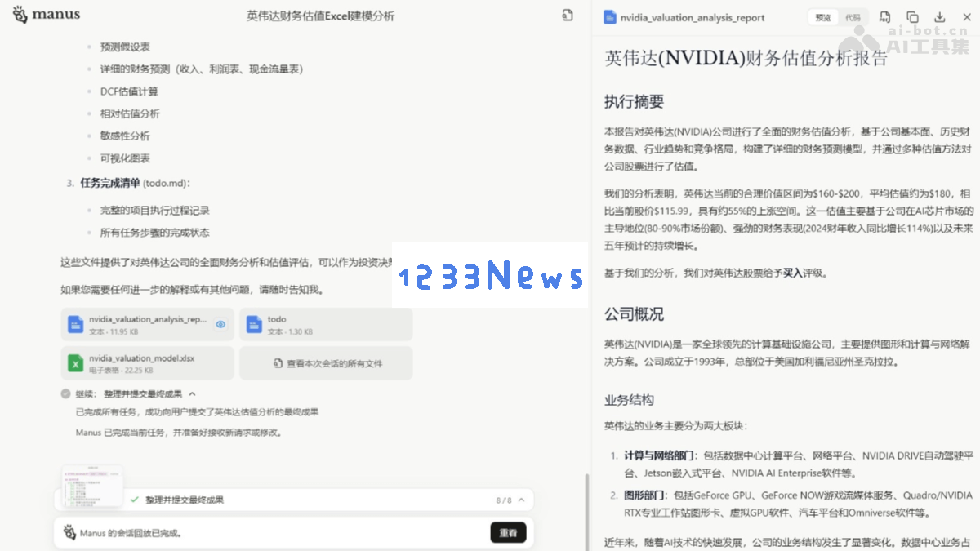
Task: Click the 相对估值分析 list item
Action: click(130, 113)
